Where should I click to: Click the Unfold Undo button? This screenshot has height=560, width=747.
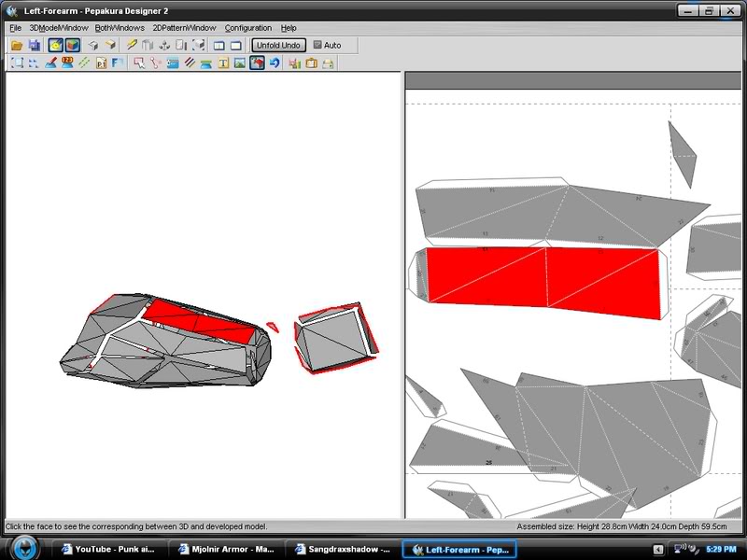278,45
